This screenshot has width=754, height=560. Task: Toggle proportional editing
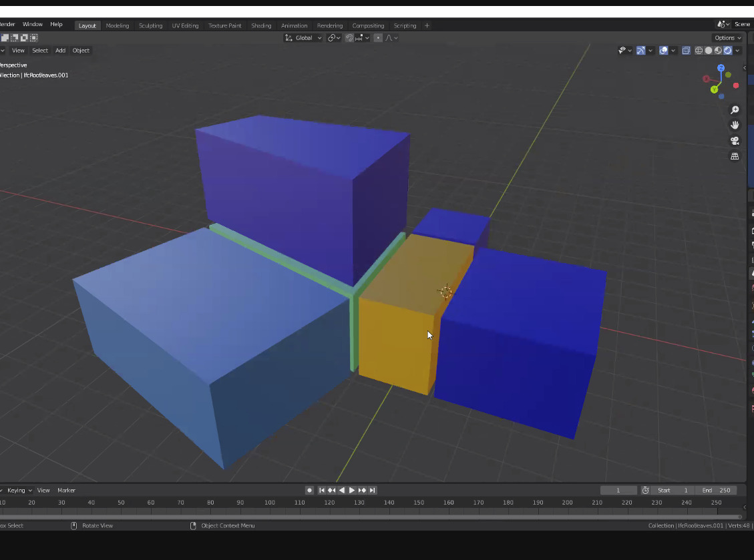tap(378, 38)
